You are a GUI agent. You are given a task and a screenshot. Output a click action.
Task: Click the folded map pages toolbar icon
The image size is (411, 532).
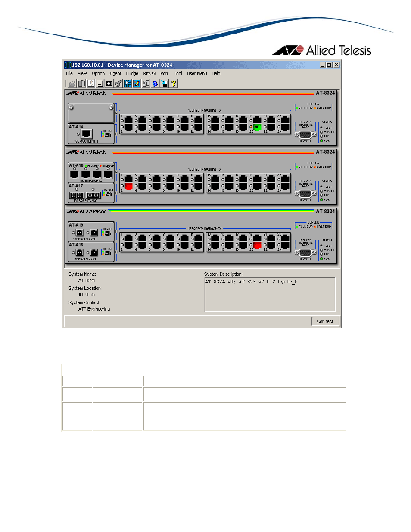coord(146,84)
